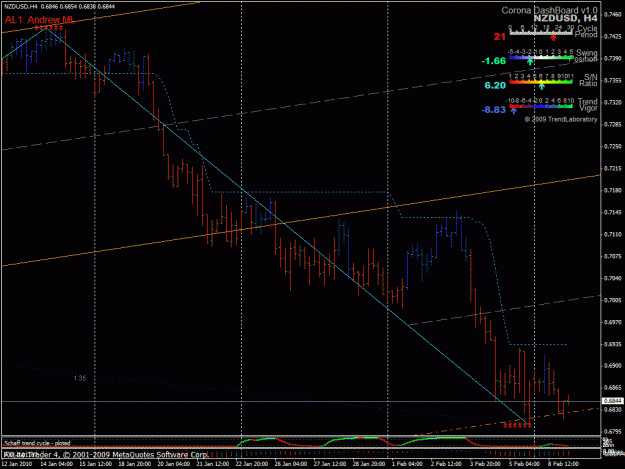Click the '8 Feb 12:00' time axis label
Image resolution: width=625 pixels, height=469 pixels.
(563, 464)
